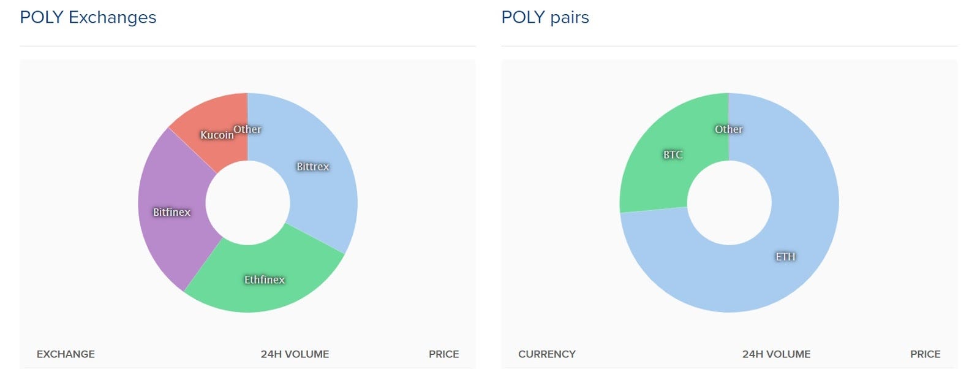Click the Bitfinex text label on chart
The image size is (980, 369).
[171, 212]
